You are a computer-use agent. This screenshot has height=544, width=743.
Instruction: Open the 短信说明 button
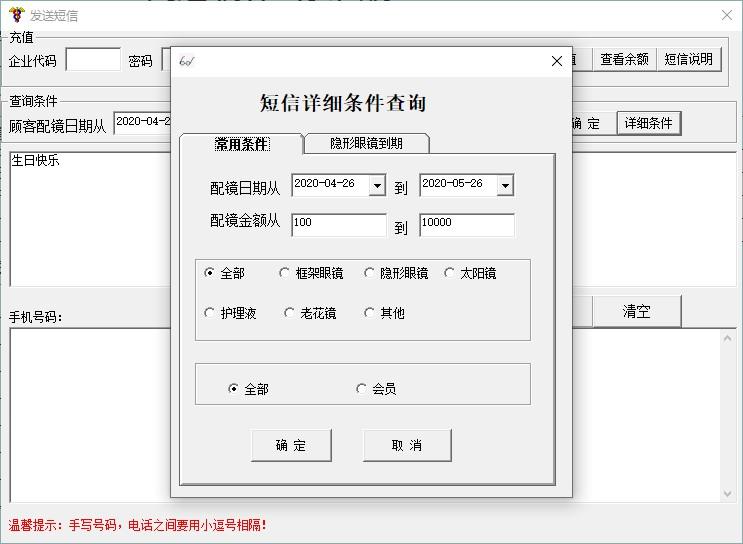pyautogui.click(x=689, y=59)
